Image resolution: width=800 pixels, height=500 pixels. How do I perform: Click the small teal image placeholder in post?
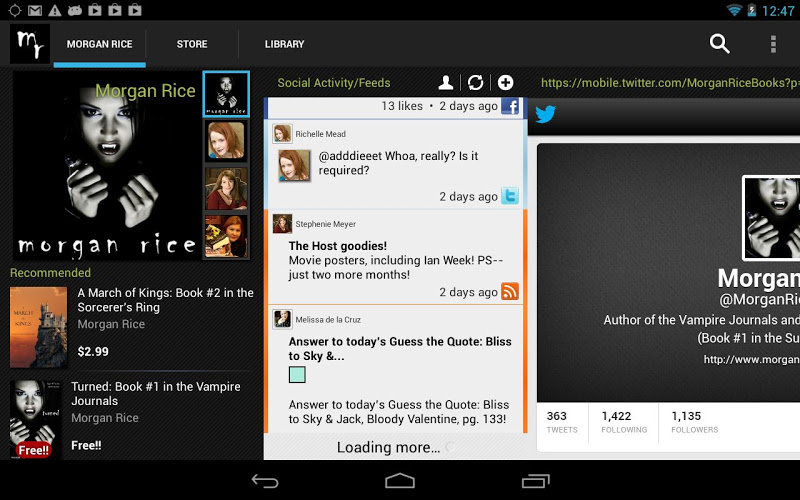297,374
